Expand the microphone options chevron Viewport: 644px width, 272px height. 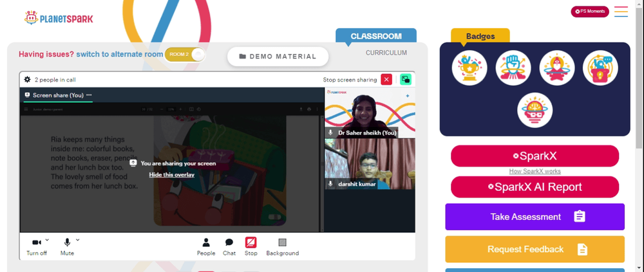click(78, 240)
